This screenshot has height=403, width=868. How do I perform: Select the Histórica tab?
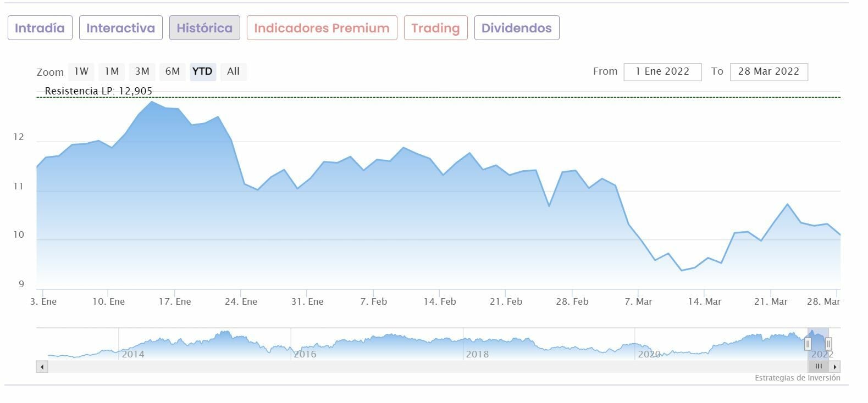(204, 28)
